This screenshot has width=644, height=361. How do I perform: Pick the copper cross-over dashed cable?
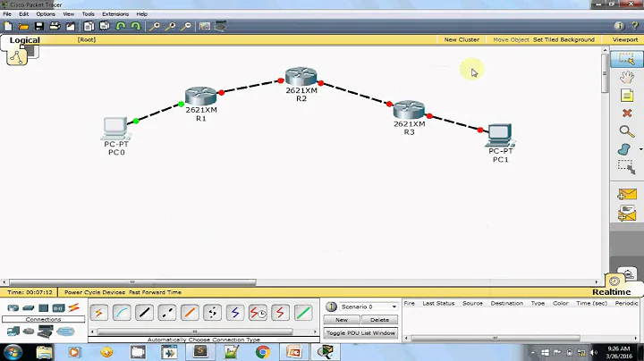coord(166,313)
